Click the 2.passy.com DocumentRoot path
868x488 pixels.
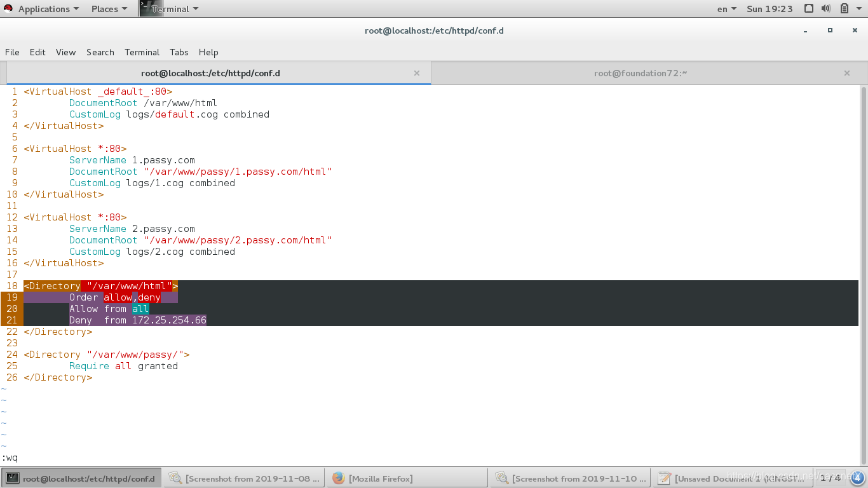click(x=238, y=240)
